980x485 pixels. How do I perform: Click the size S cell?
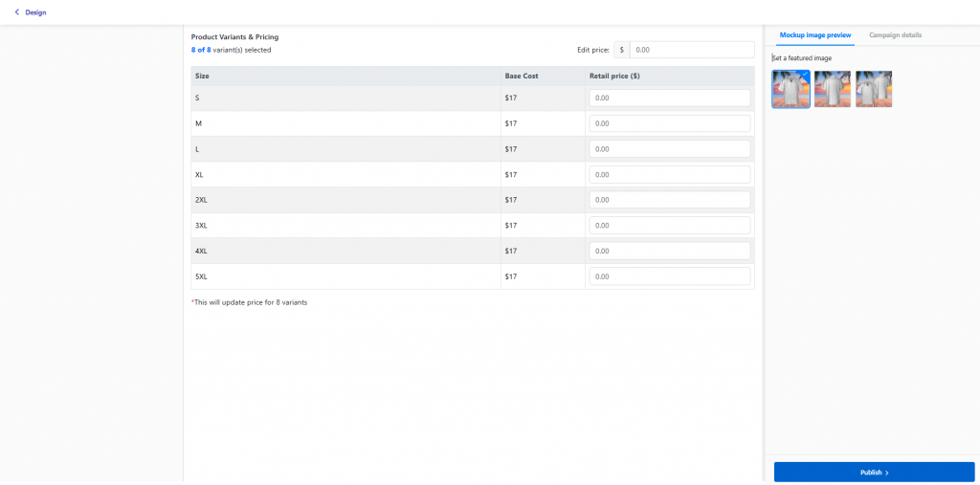[345, 99]
